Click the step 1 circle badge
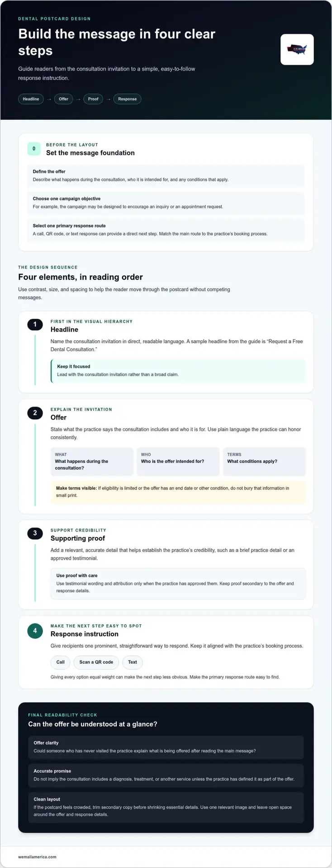332x868 pixels. [x=35, y=325]
